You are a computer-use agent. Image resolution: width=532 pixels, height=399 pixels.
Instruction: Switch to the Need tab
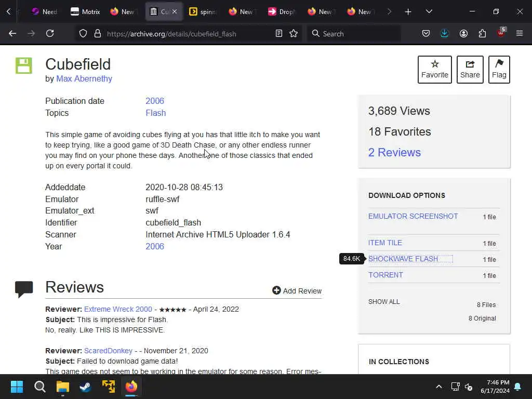click(45, 12)
